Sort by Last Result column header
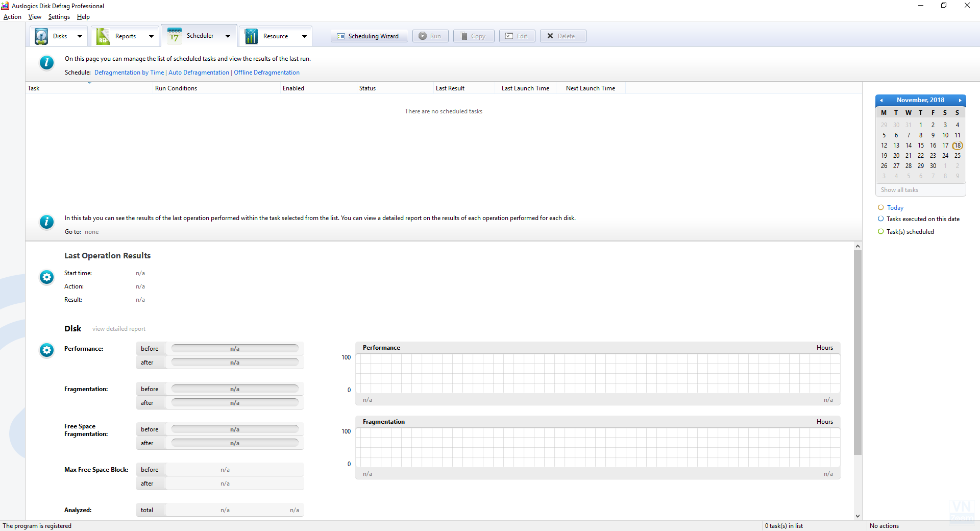The image size is (980, 531). tap(464, 88)
